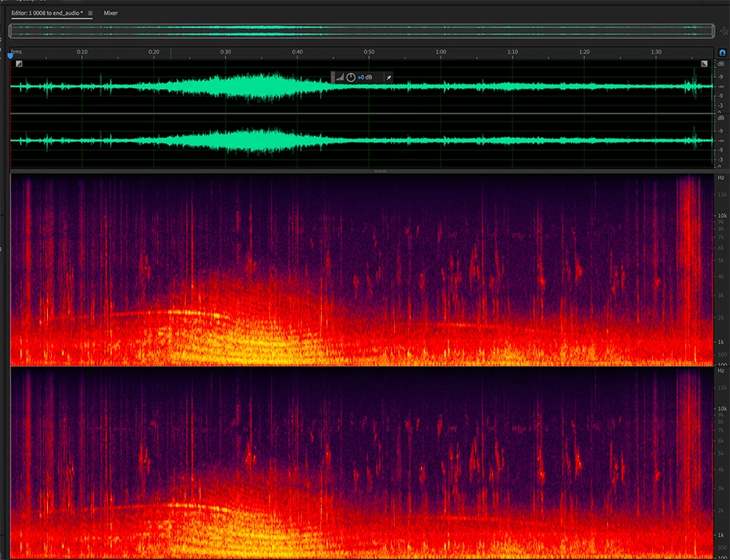Pin the HUD with the pushpin icon
730x560 pixels.
389,77
